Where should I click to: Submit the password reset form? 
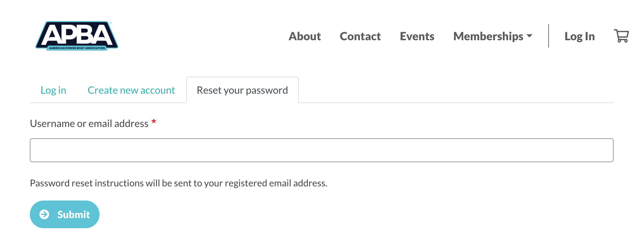(x=64, y=214)
